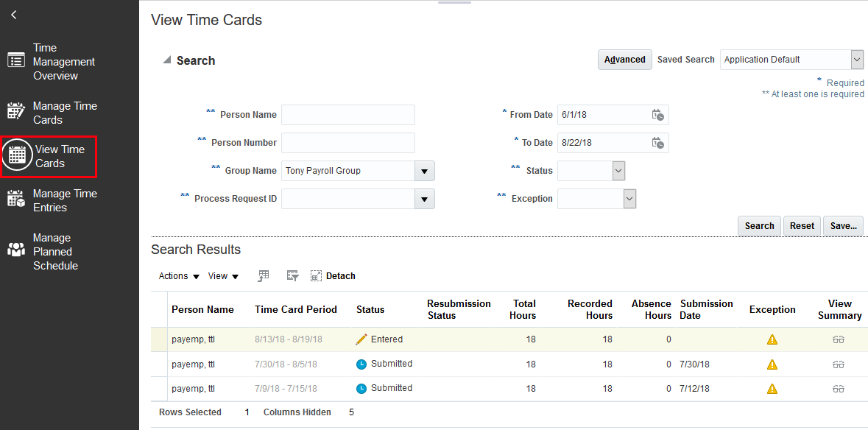This screenshot has width=868, height=430.
Task: Click the exception warning triangle on 7/30 row
Action: (772, 364)
